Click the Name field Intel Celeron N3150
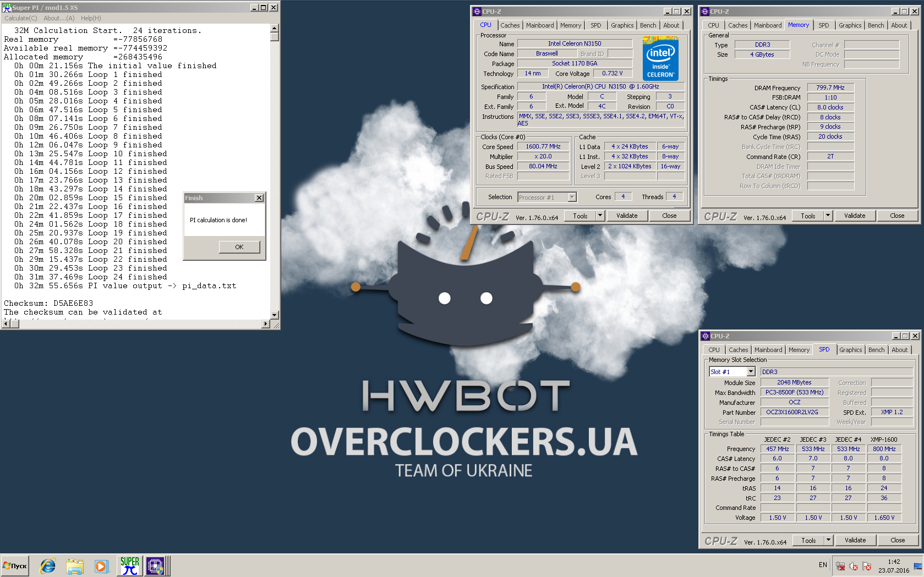Screen dimensions: 924x577 [x=575, y=43]
